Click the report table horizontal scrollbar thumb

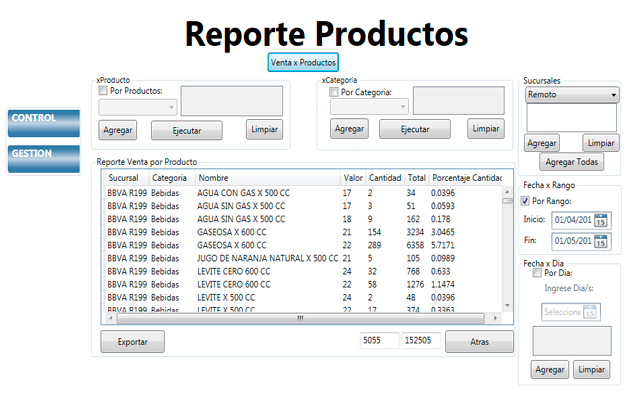[x=300, y=318]
